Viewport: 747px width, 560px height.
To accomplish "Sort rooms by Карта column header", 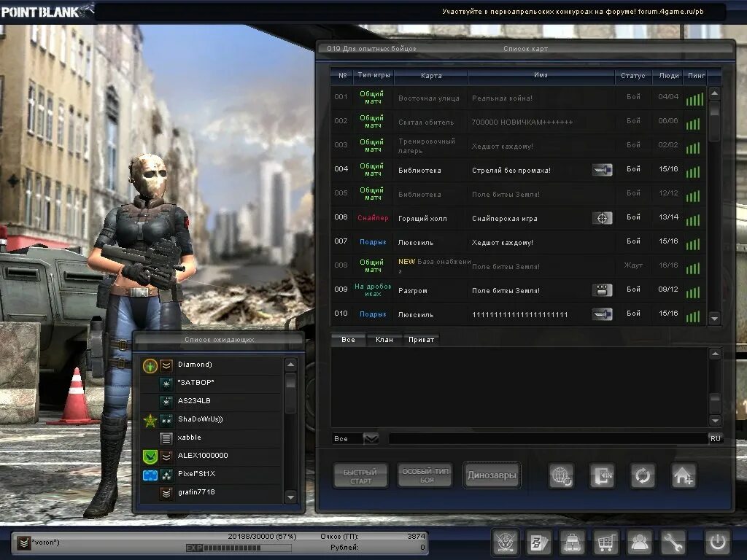I will 431,75.
